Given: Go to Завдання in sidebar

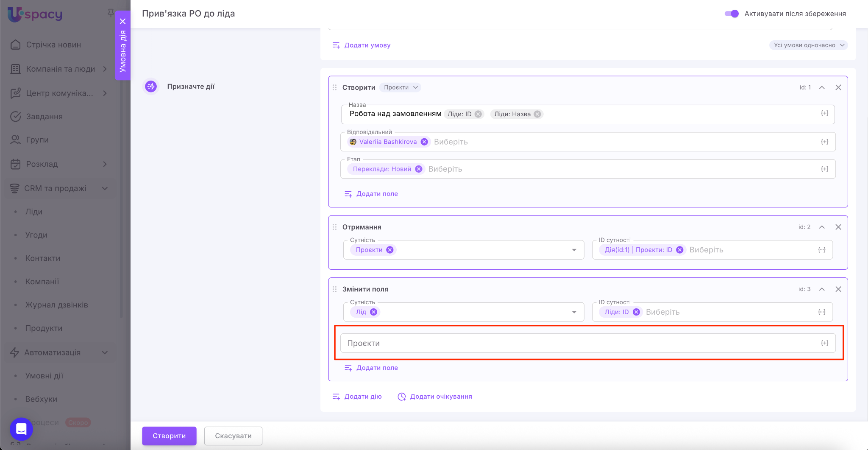Looking at the screenshot, I should 44,116.
